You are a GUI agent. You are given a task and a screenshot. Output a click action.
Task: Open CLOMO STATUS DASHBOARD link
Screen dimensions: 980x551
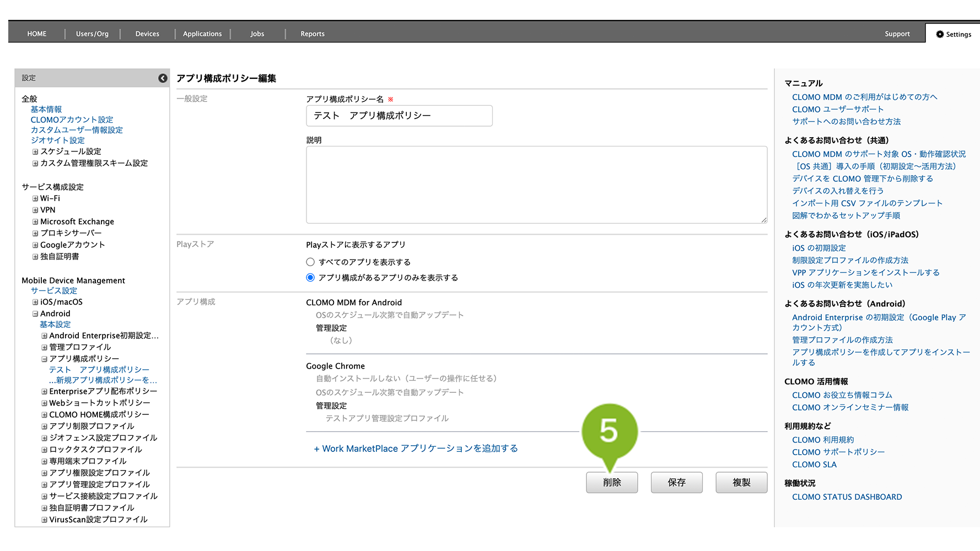(847, 497)
